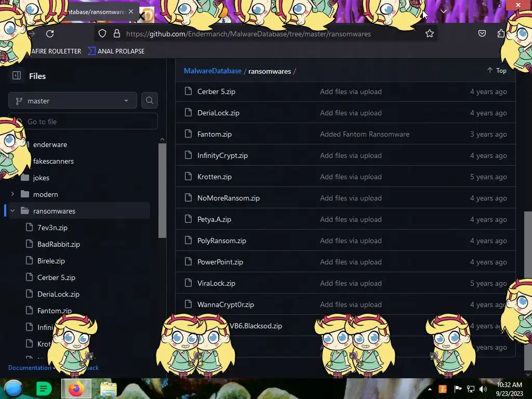View commit message for Krotten.zip

pos(351,177)
